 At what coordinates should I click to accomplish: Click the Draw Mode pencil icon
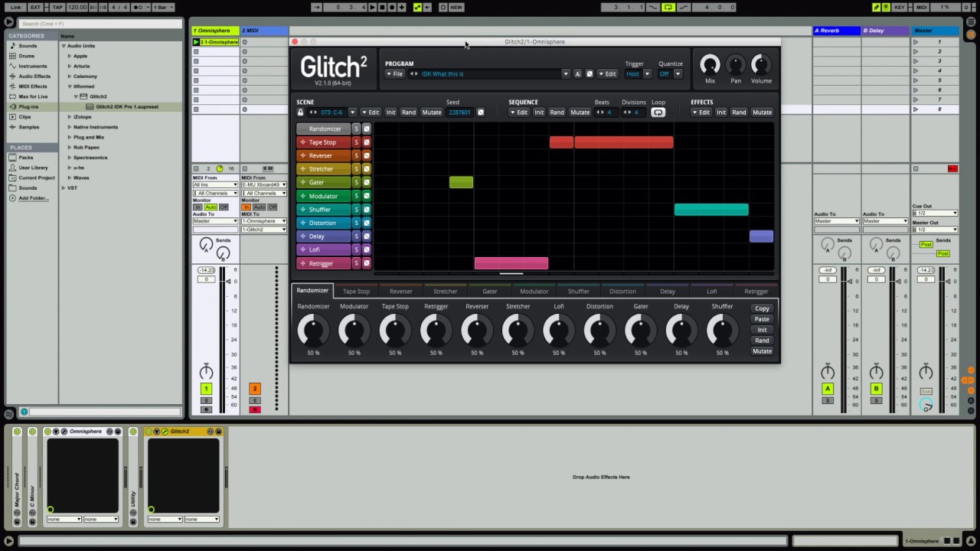pyautogui.click(x=876, y=8)
